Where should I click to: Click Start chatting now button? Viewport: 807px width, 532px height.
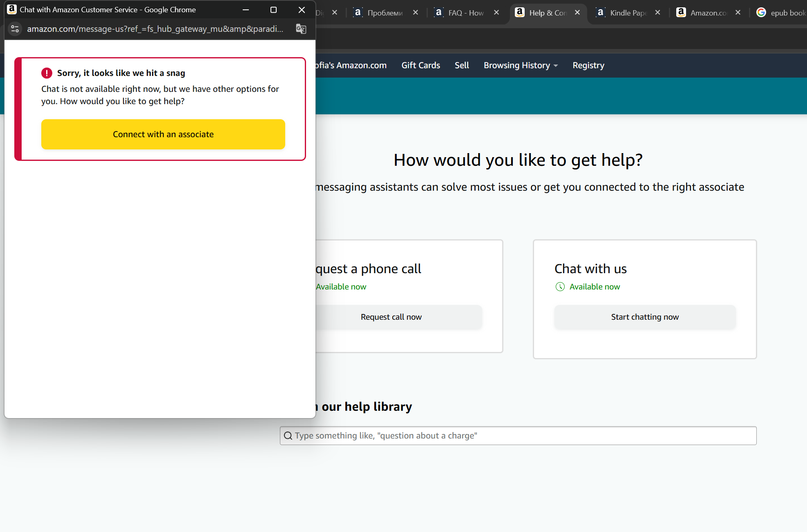pos(645,317)
